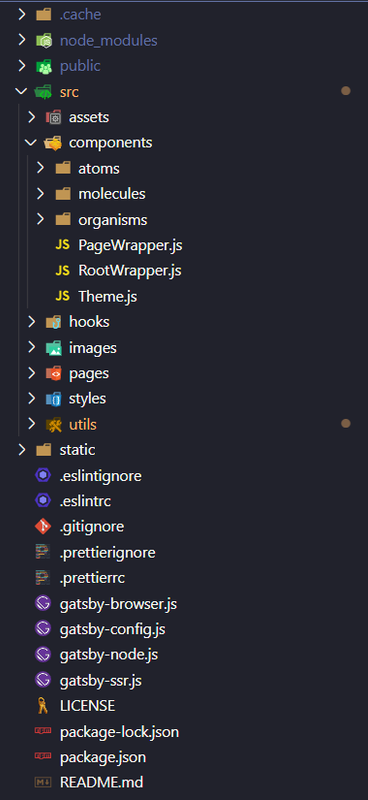Click the assets folder icon

click(x=53, y=117)
